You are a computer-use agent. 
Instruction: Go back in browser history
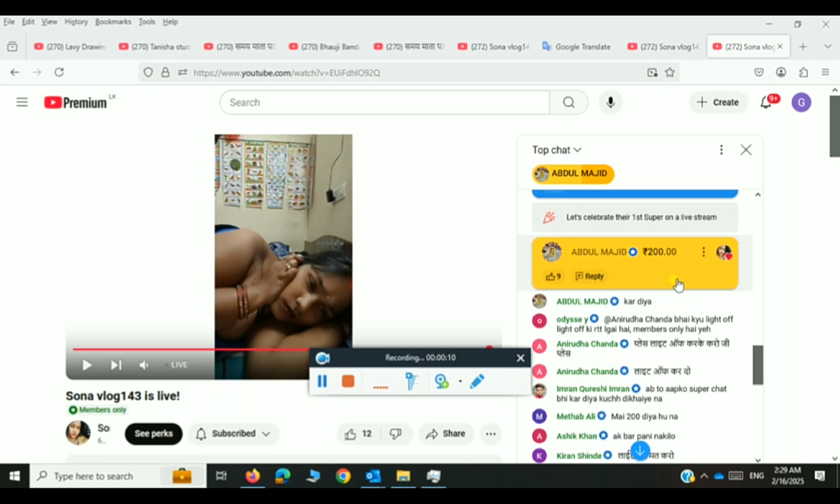(x=14, y=72)
